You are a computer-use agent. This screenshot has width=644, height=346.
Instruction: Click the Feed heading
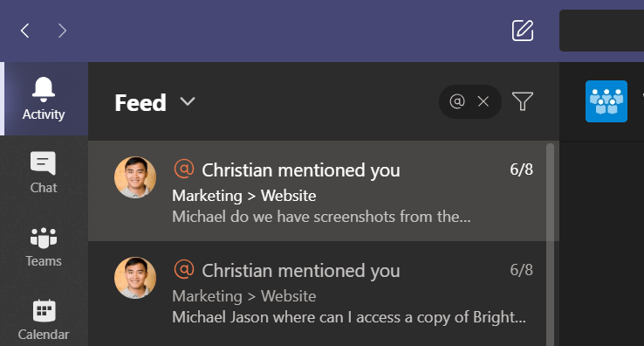point(140,102)
